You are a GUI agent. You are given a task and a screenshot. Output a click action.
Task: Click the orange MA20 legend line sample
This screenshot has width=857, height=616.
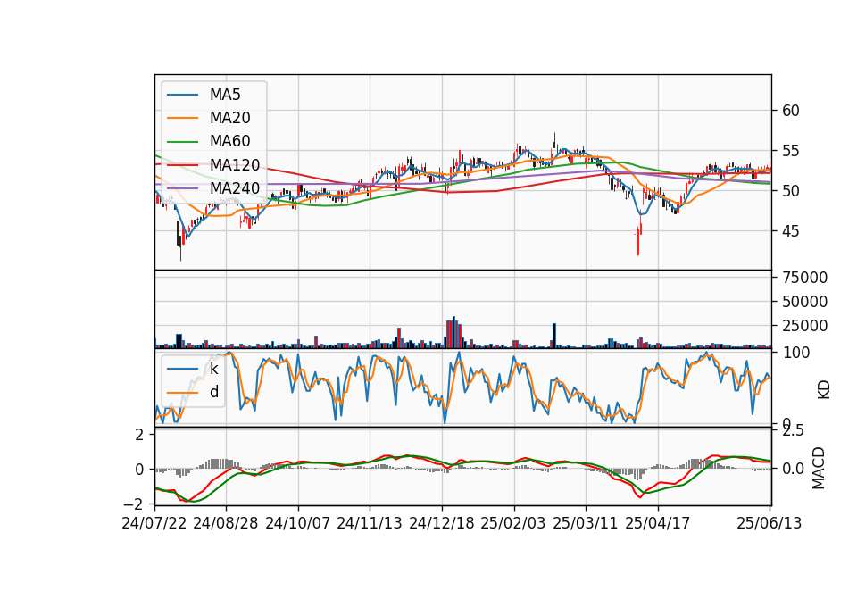click(182, 118)
